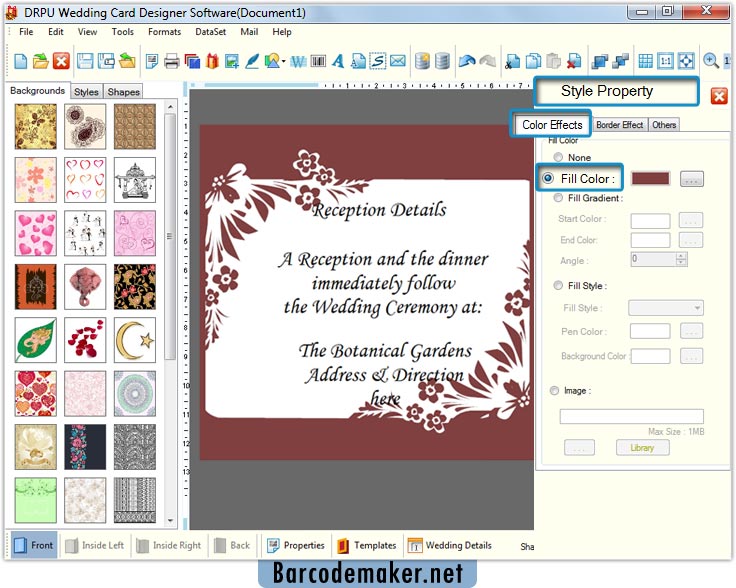This screenshot has width=736, height=588.
Task: Insert a barcode with barcode icon
Action: 318,61
